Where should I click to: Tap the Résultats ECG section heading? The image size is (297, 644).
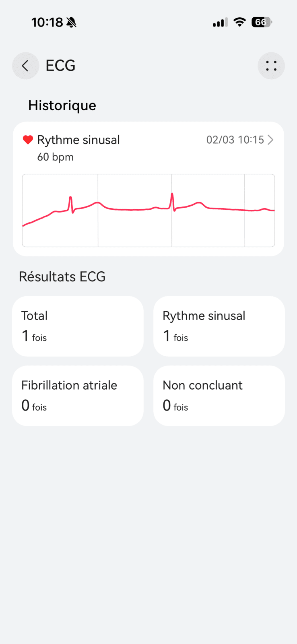pos(62,277)
